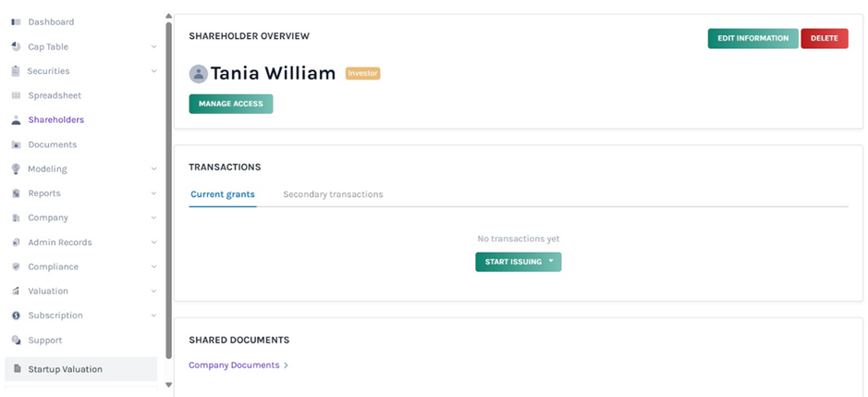This screenshot has width=868, height=397.
Task: Click the Support chat icon
Action: (x=16, y=341)
